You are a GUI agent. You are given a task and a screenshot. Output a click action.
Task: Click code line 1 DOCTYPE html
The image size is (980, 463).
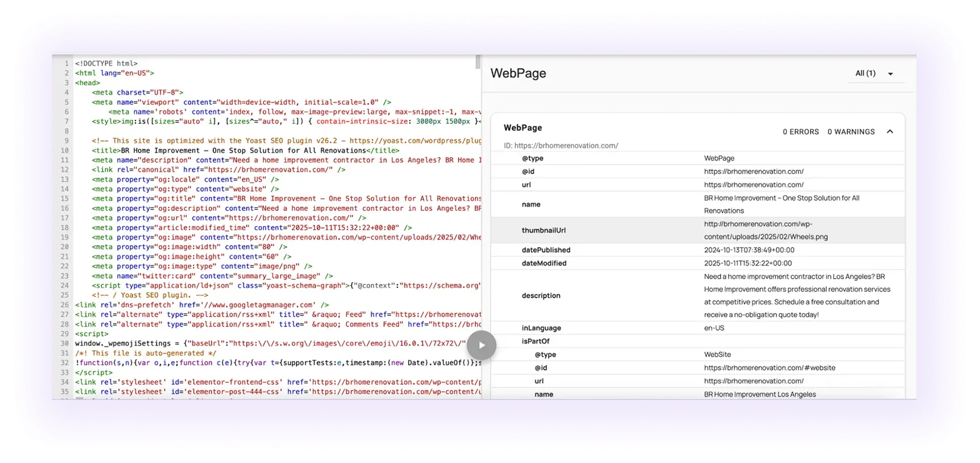pos(106,64)
